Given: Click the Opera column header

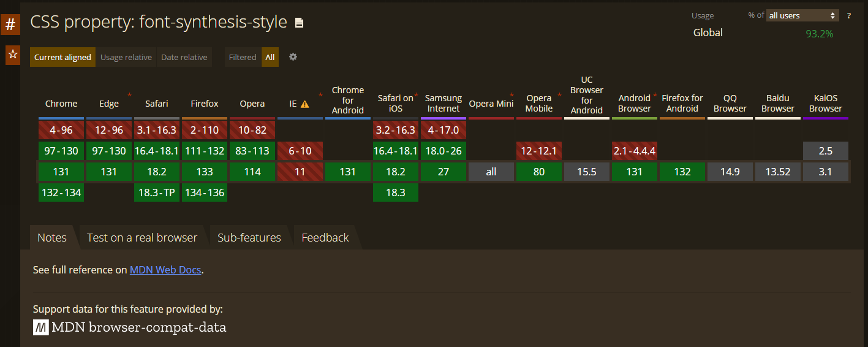Looking at the screenshot, I should pyautogui.click(x=252, y=104).
